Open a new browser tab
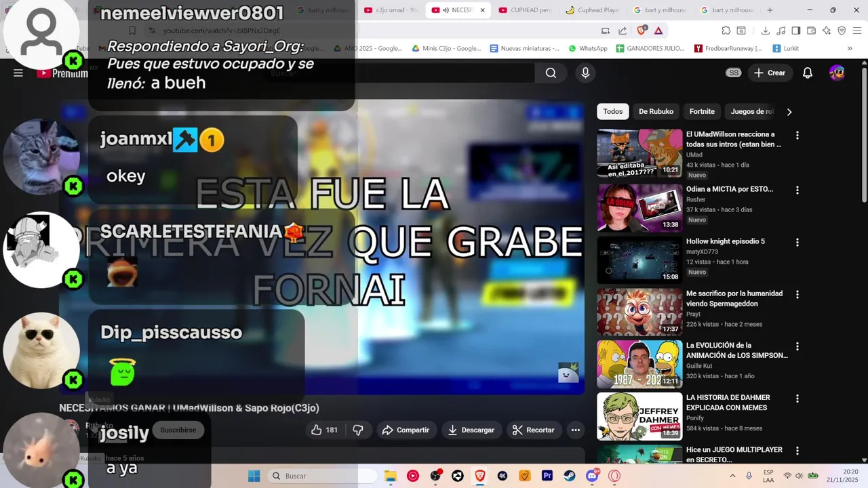The image size is (868, 488). point(770,10)
